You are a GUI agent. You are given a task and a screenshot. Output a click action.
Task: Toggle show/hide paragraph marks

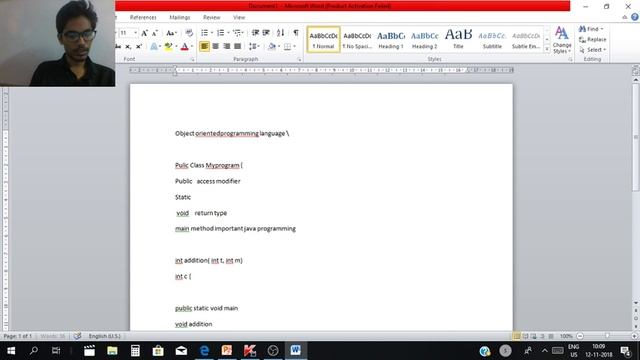[296, 33]
